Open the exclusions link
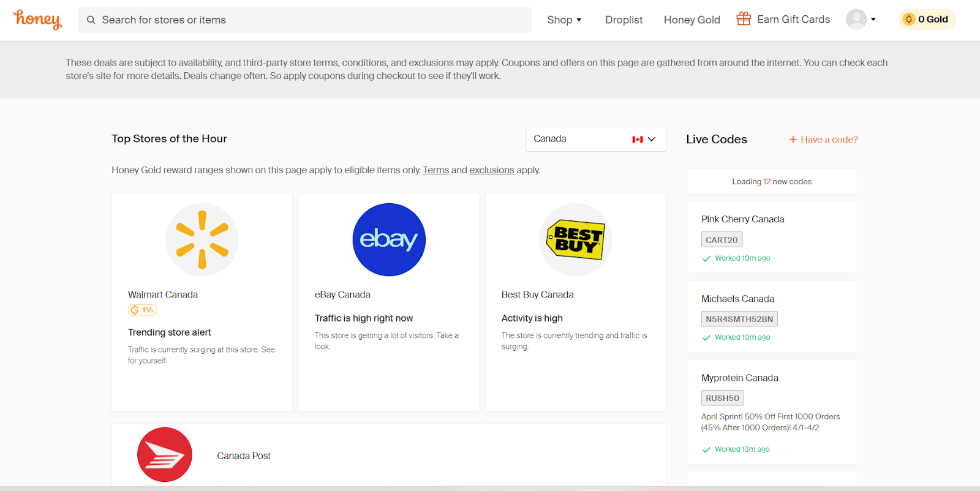Viewport: 980px width, 491px height. [x=492, y=170]
